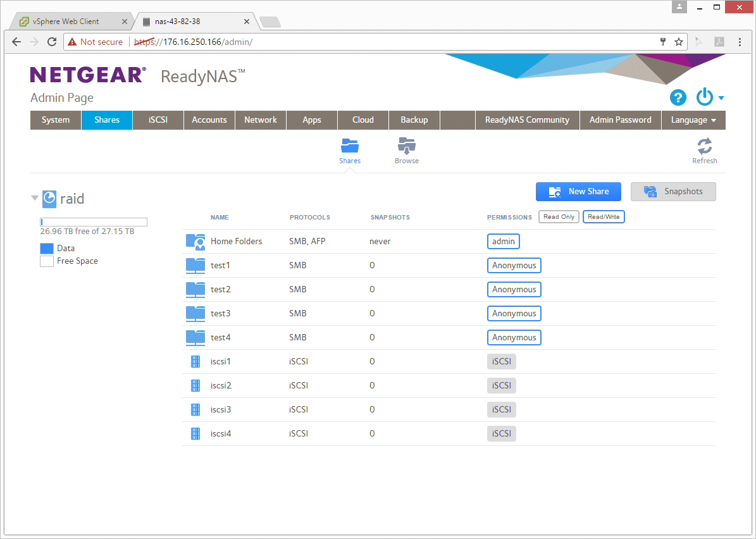Open the Apps tab
The height and width of the screenshot is (539, 756).
click(312, 120)
